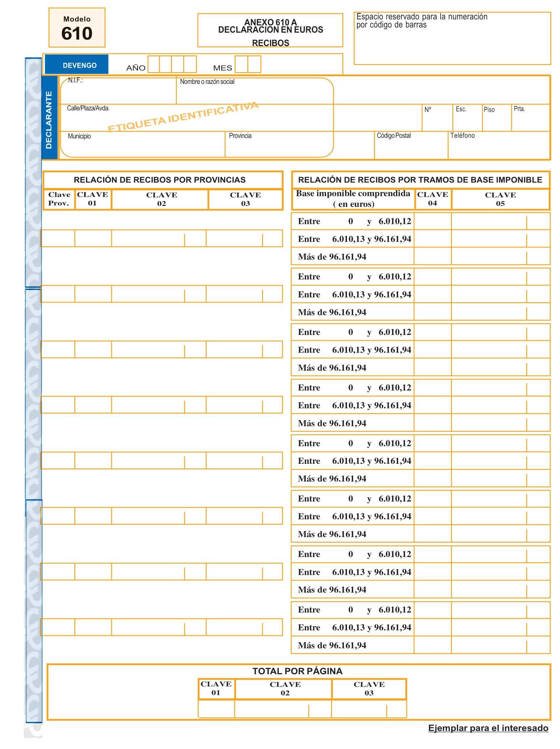This screenshot has width=560, height=749.
Task: Click the Nombre o razón social field
Action: click(363, 90)
